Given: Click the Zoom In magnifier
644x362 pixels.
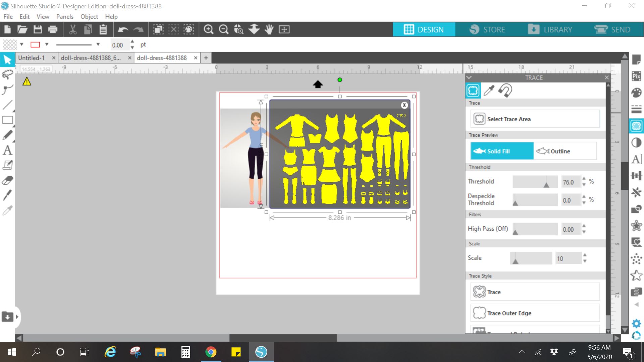Looking at the screenshot, I should click(209, 29).
